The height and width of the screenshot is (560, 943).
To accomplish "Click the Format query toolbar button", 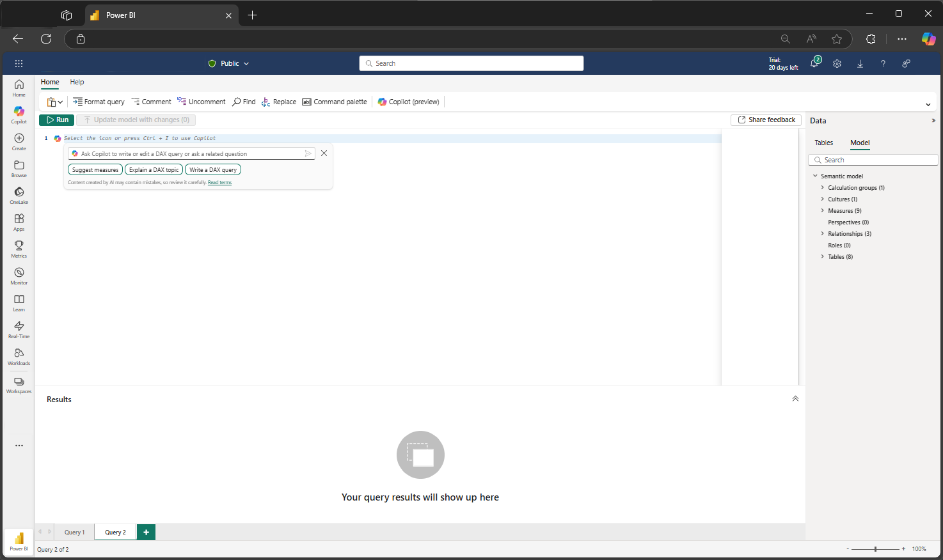I will pyautogui.click(x=99, y=102).
